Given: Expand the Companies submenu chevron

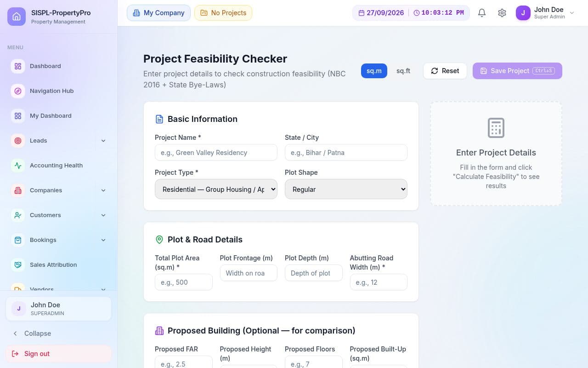Looking at the screenshot, I should point(103,190).
